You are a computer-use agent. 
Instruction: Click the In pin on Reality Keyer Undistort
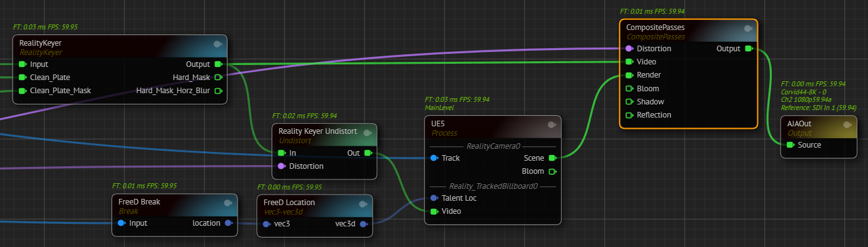click(x=281, y=153)
